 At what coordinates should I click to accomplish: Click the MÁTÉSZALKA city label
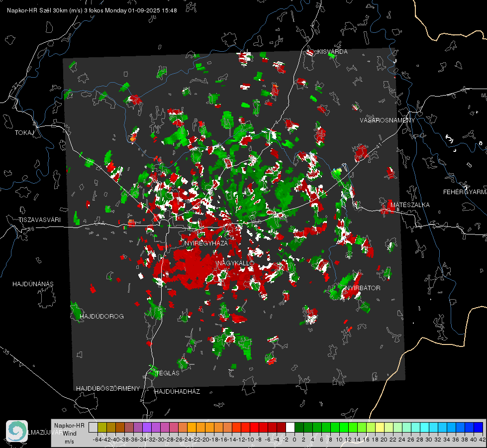410,205
